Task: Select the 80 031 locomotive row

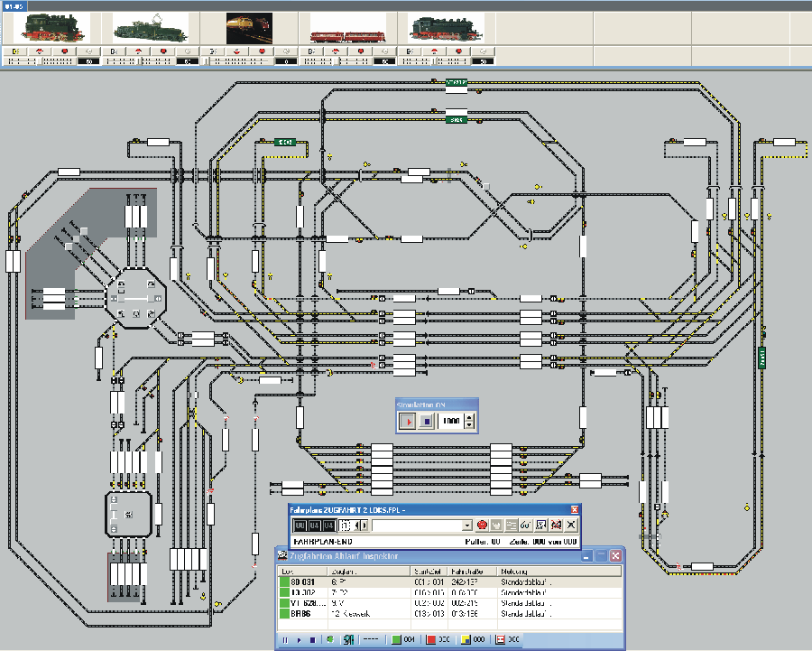Action: 307,582
